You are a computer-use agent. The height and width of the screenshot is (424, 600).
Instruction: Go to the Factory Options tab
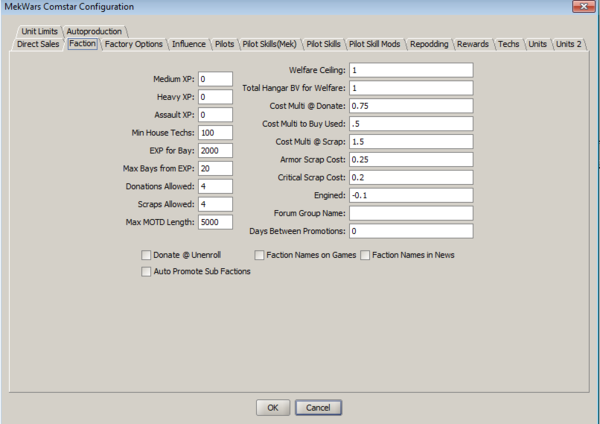point(134,44)
